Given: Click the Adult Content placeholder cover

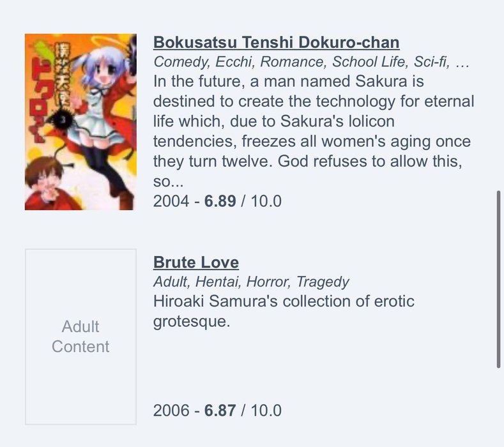Looking at the screenshot, I should tap(80, 337).
